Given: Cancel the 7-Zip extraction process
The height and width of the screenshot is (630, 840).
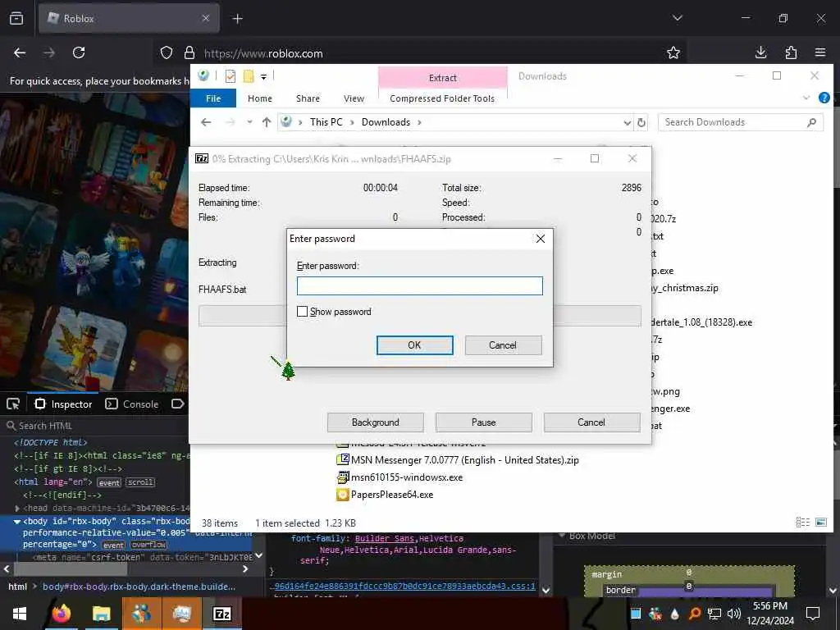Looking at the screenshot, I should click(x=591, y=422).
